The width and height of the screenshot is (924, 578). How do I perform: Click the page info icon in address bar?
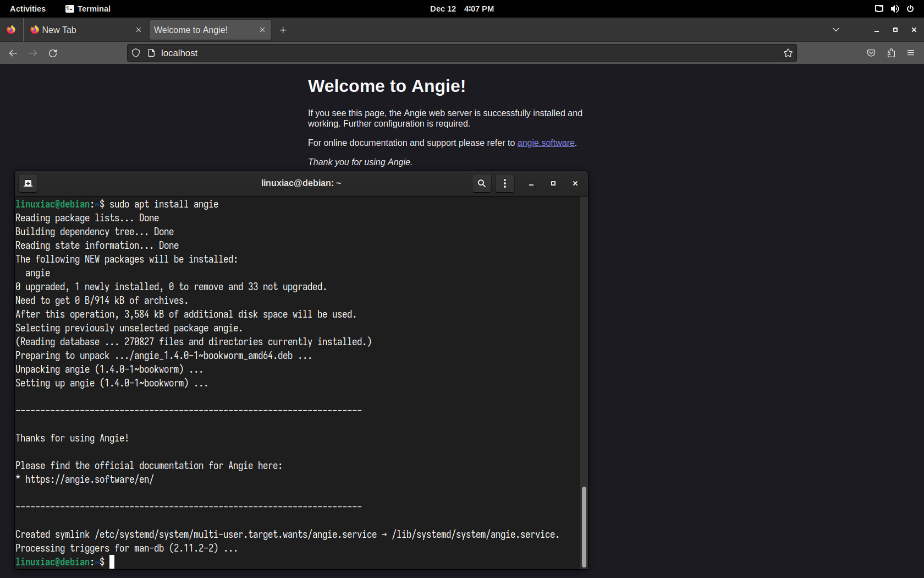coord(151,53)
